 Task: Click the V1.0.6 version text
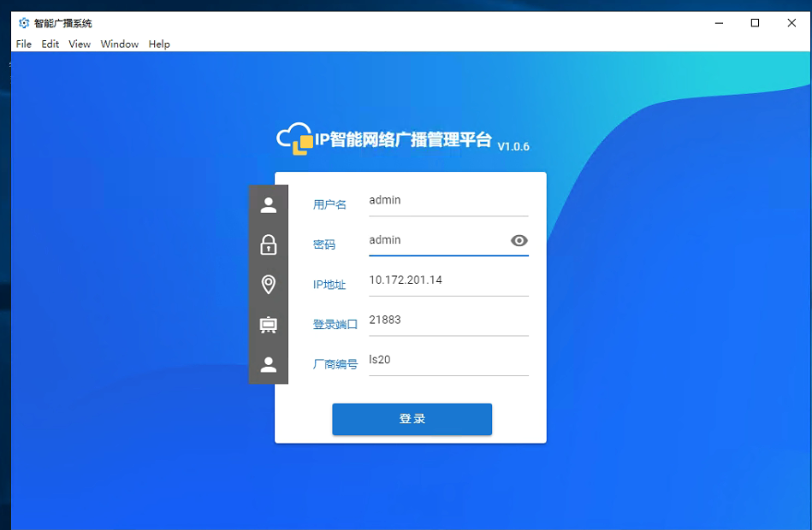513,146
